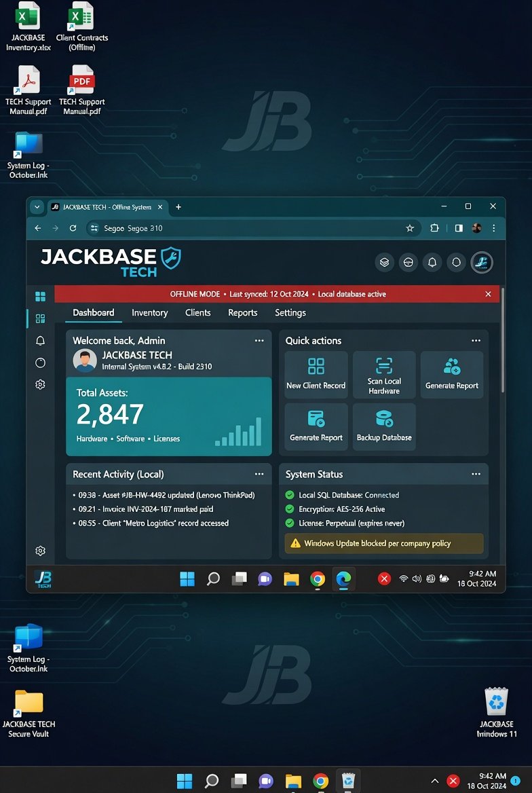The width and height of the screenshot is (532, 793).
Task: Open the browser extensions puzzle icon
Action: click(x=434, y=228)
